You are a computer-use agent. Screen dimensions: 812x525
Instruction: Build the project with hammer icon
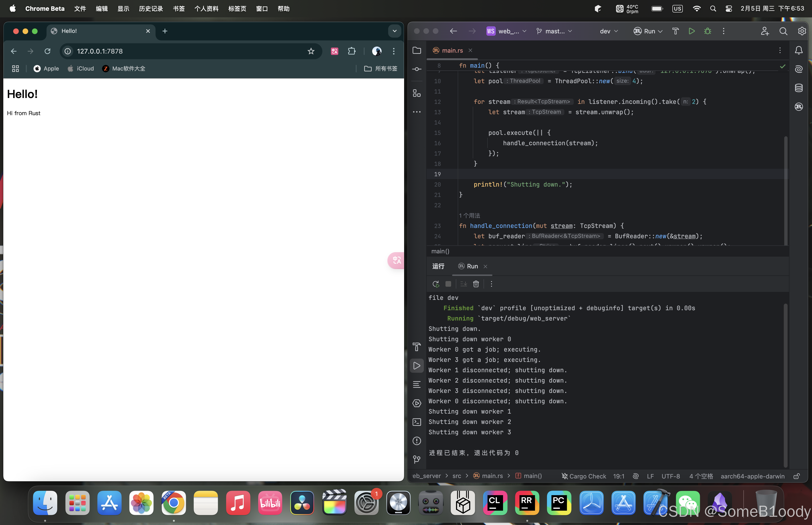coord(675,31)
